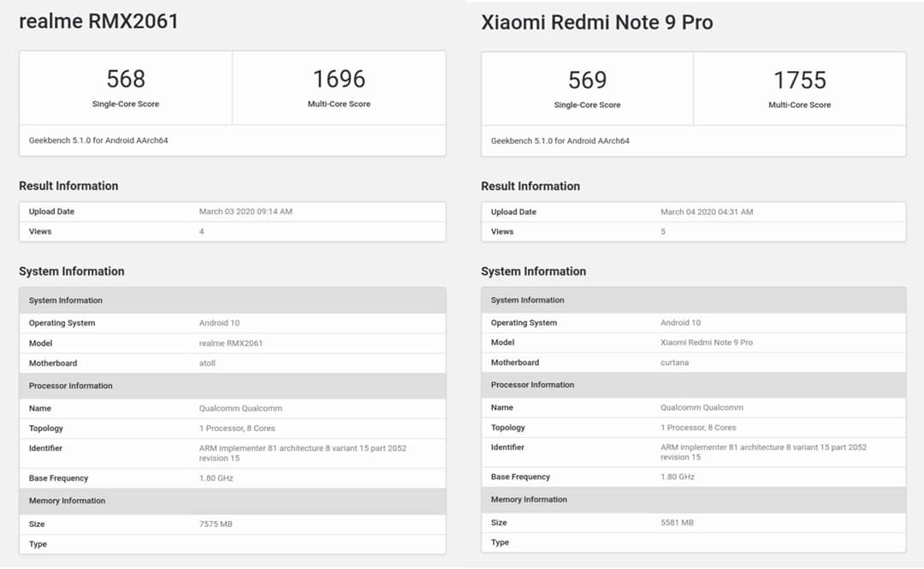Click the Result Information heading above realme upload date
This screenshot has height=569, width=924.
[x=68, y=186]
